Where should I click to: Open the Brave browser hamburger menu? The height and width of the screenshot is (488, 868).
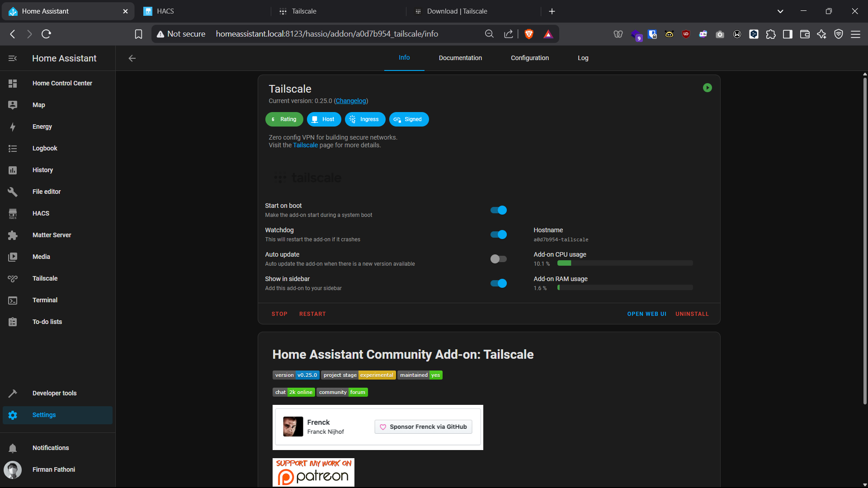tap(855, 34)
